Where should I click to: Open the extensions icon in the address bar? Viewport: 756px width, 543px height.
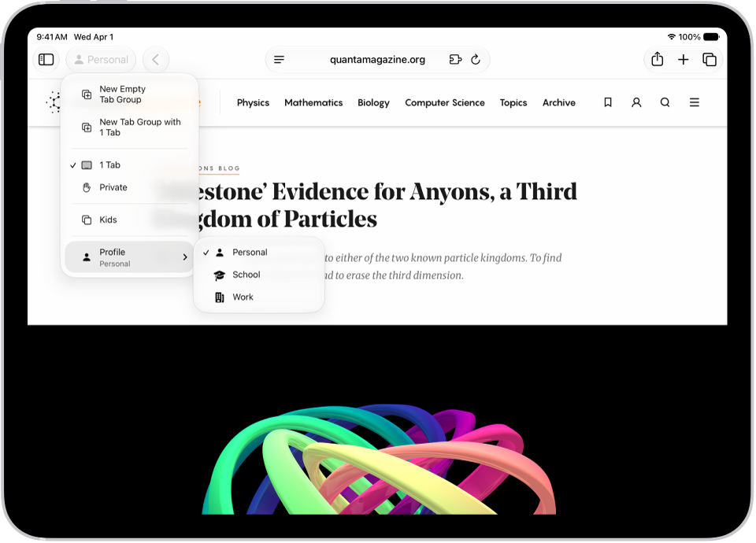[x=455, y=59]
